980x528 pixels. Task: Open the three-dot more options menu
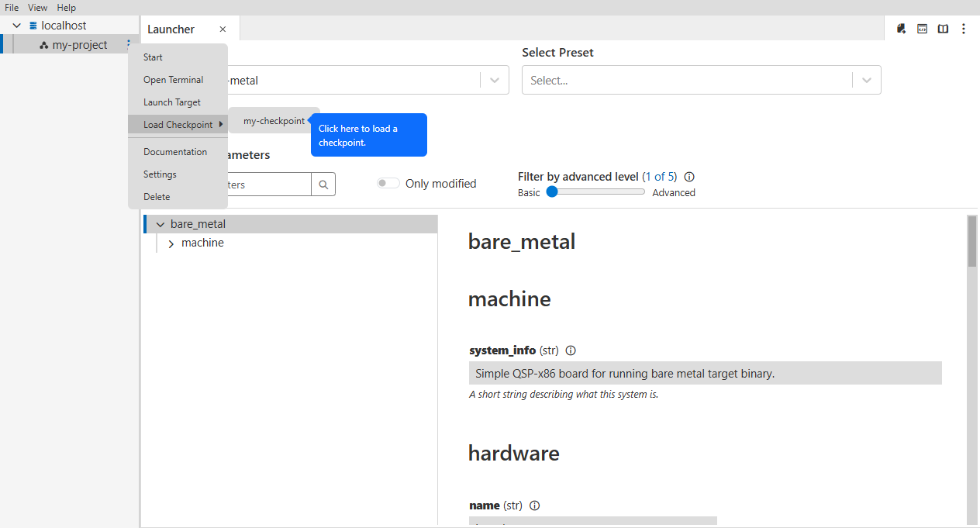(964, 29)
